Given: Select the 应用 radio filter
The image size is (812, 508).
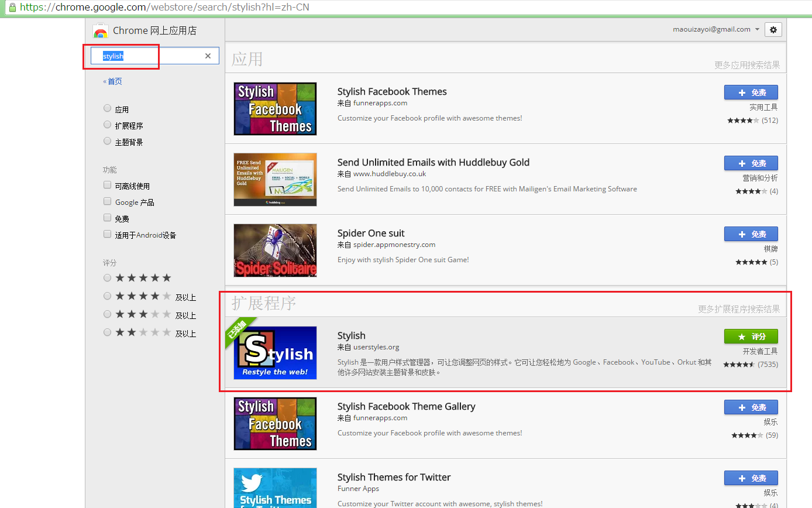Looking at the screenshot, I should click(107, 108).
